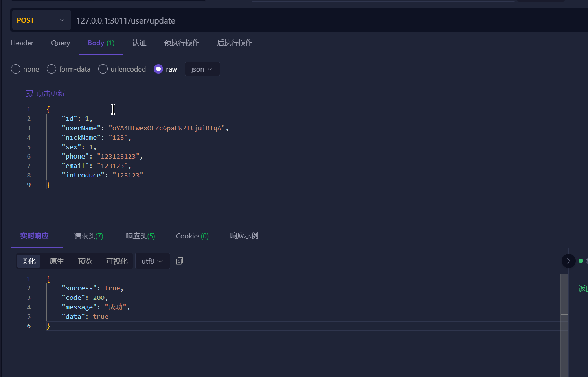Open the 响应头 tab

(x=140, y=236)
